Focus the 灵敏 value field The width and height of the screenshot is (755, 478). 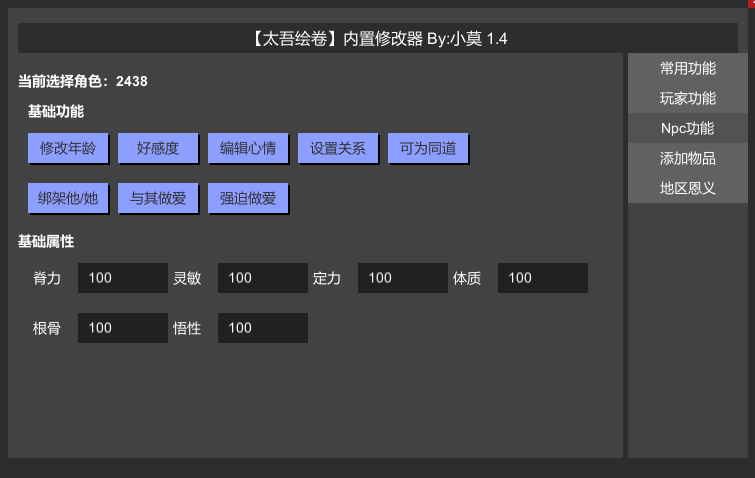[x=263, y=278]
